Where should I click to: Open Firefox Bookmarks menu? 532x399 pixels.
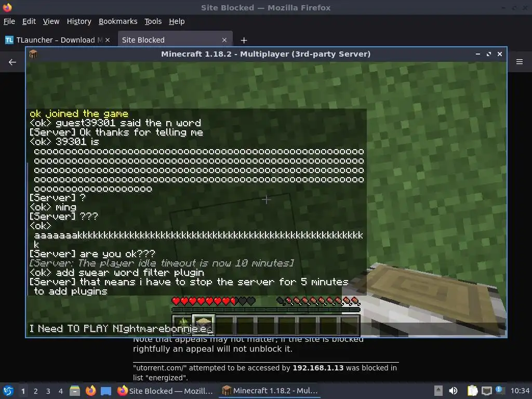click(x=118, y=21)
